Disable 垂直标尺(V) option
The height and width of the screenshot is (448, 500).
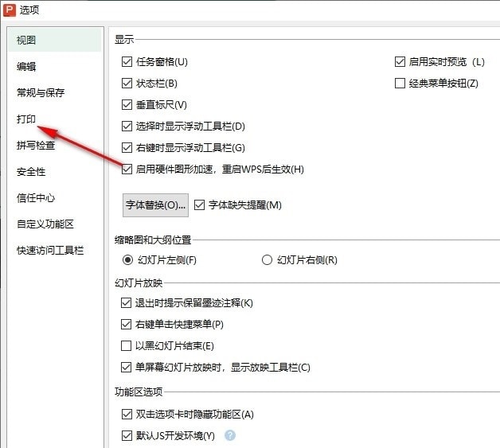click(127, 104)
